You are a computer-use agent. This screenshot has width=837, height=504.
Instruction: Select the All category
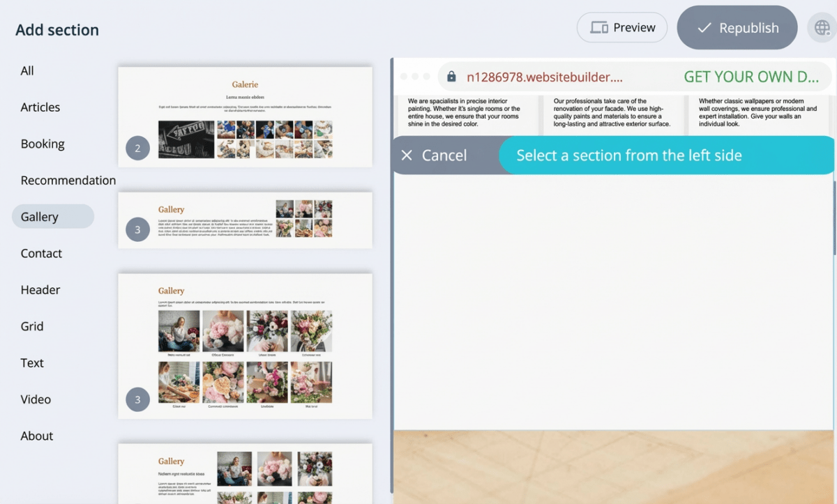coord(27,70)
